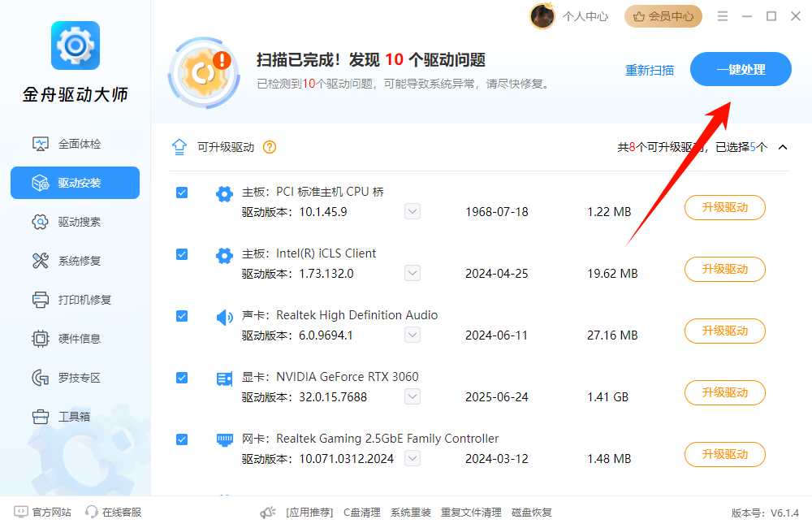Click the scan result warning gear icon
This screenshot has width=812, height=528.
pyautogui.click(x=204, y=72)
